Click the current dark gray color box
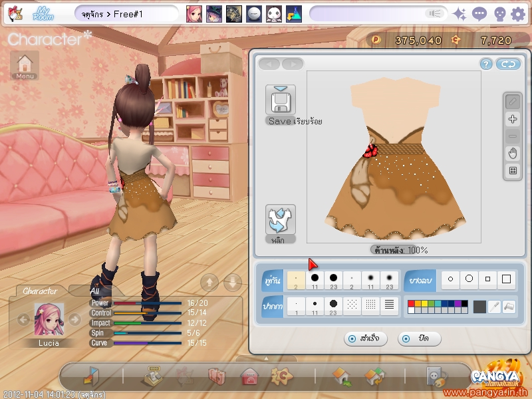 point(479,307)
